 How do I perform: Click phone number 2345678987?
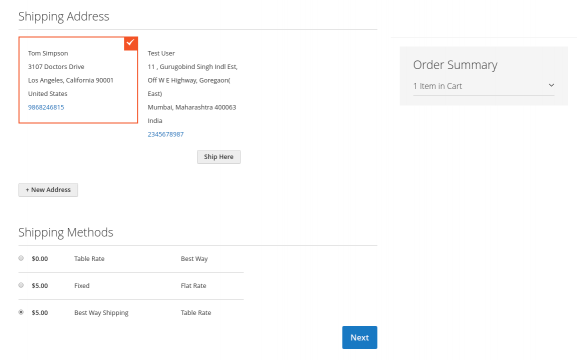[x=166, y=134]
